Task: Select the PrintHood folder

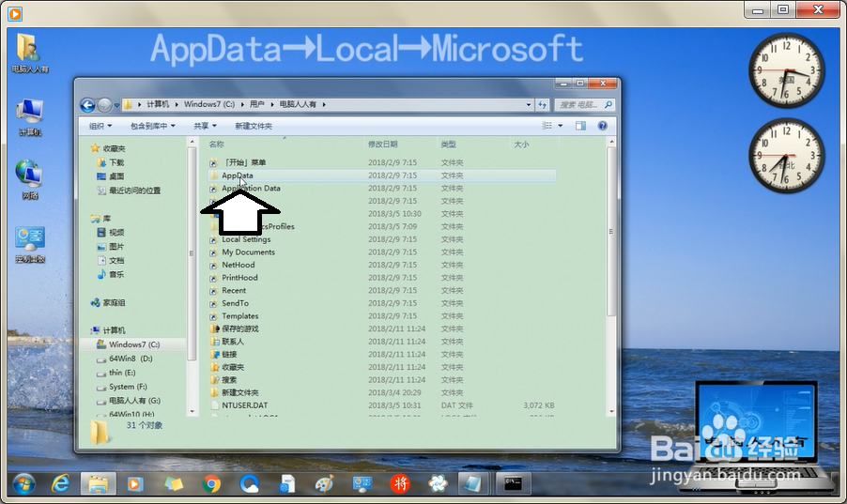Action: 239,278
